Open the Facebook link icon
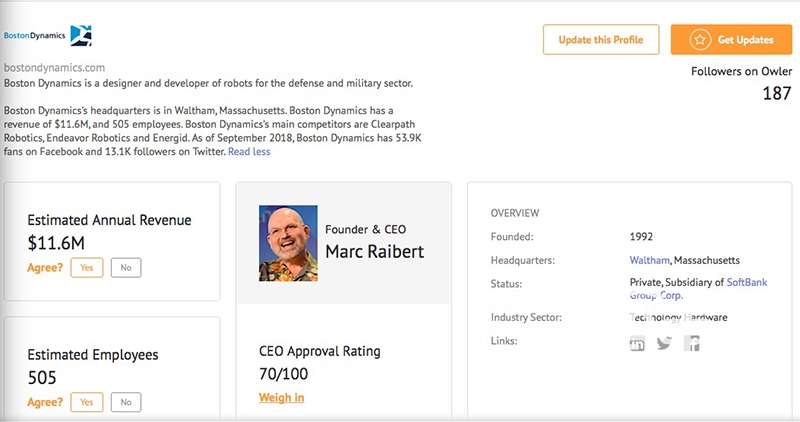Image resolution: width=800 pixels, height=422 pixels. tap(691, 344)
